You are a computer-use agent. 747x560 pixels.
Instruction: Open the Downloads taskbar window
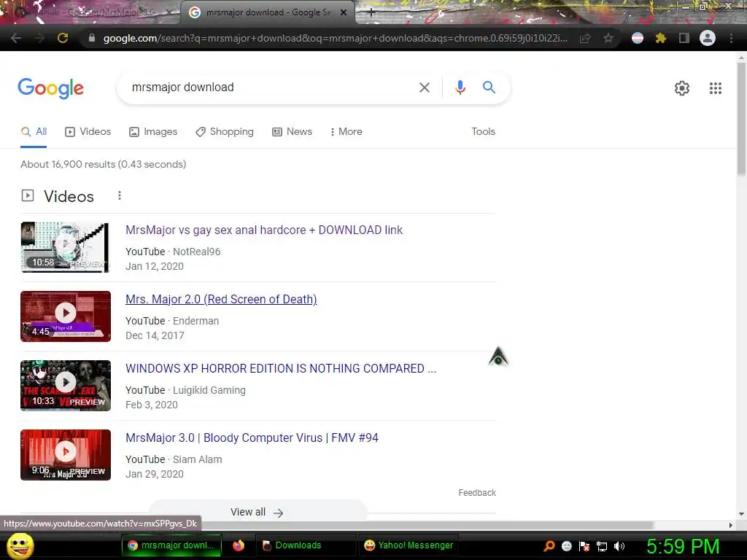coord(306,545)
